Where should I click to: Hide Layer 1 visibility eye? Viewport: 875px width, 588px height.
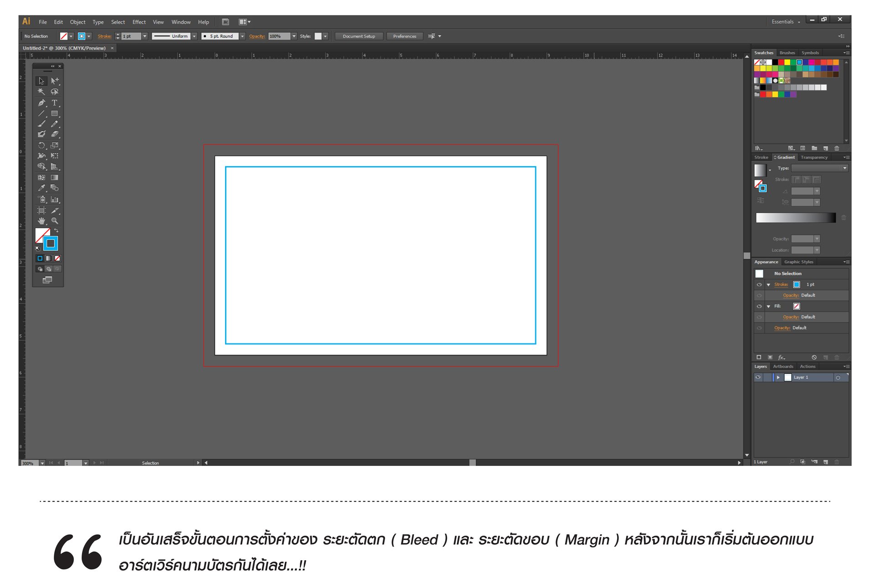[758, 377]
